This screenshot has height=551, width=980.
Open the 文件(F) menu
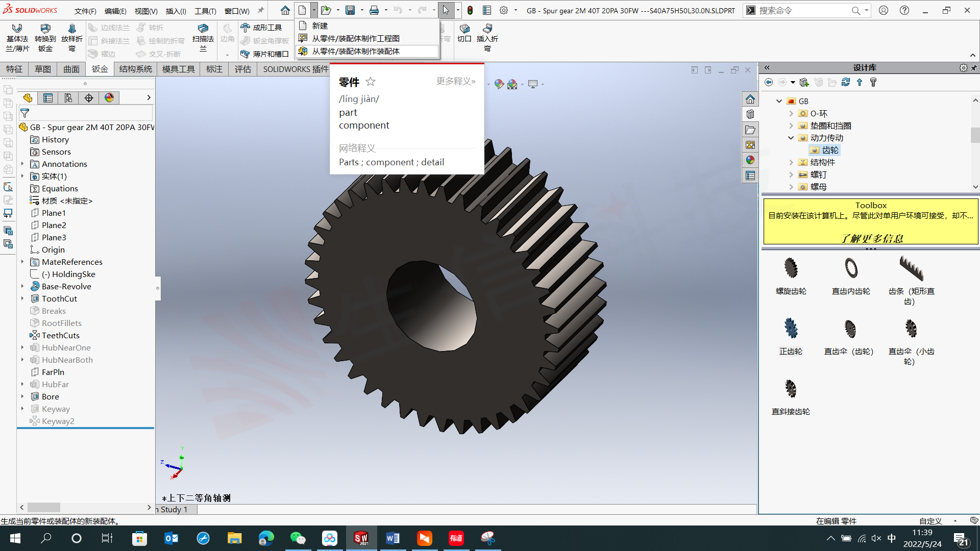(x=85, y=11)
